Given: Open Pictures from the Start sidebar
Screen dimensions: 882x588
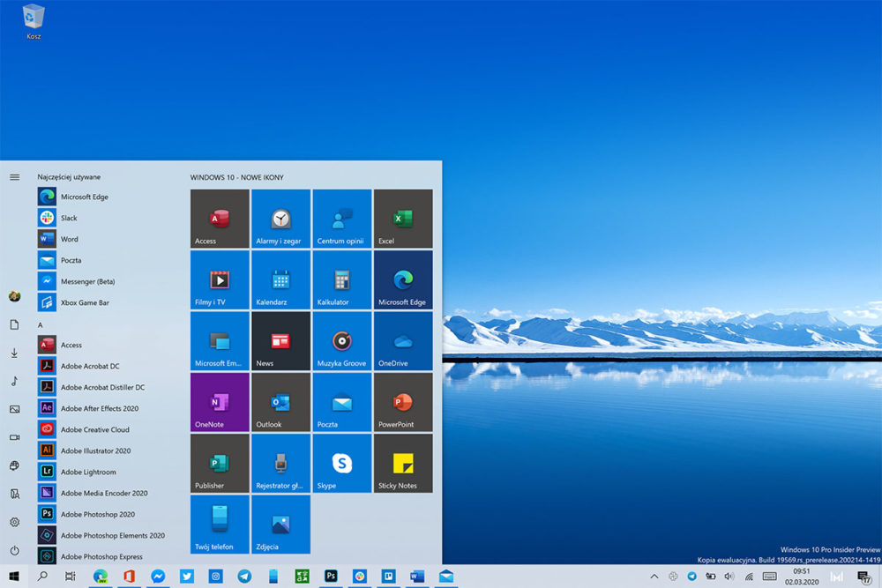Looking at the screenshot, I should (x=15, y=409).
